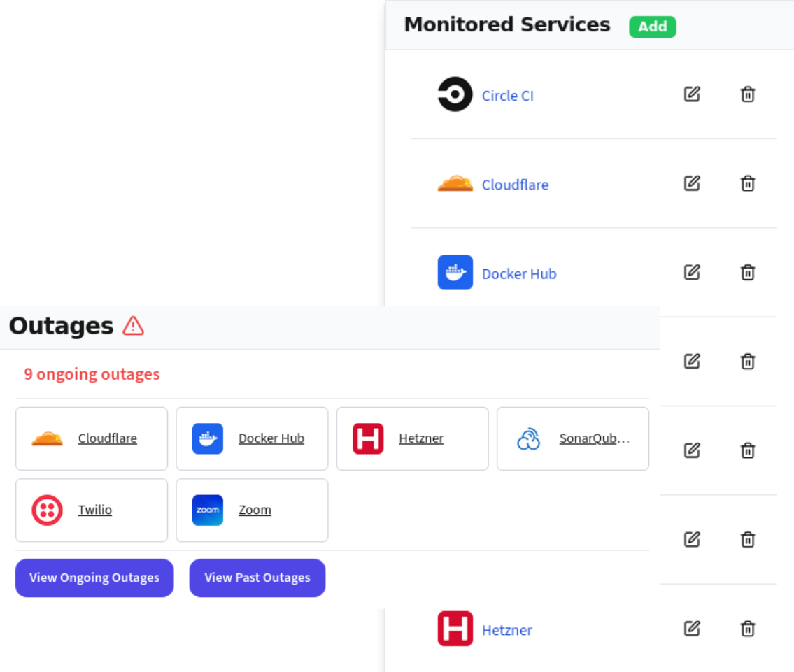Open the Docker Hub outage card link
This screenshot has width=794, height=672.
[271, 438]
